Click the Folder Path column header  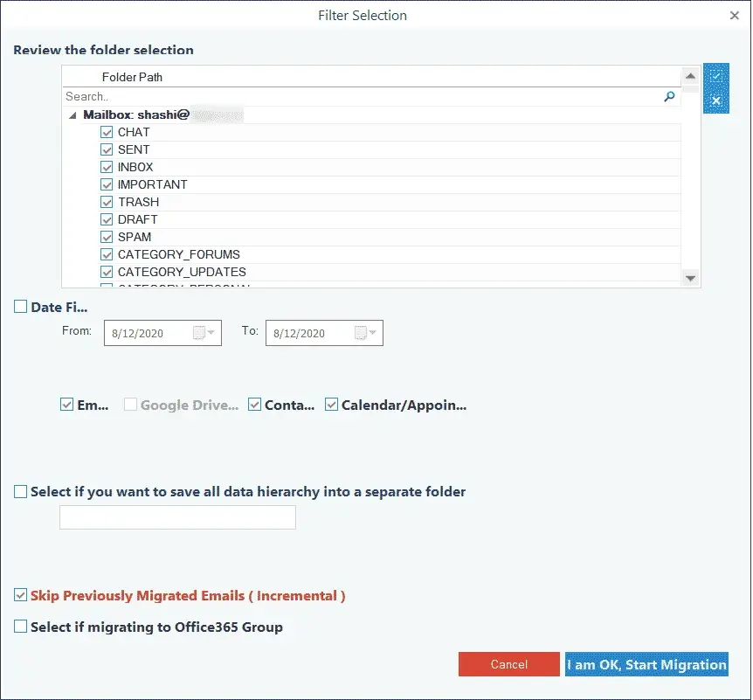[132, 78]
